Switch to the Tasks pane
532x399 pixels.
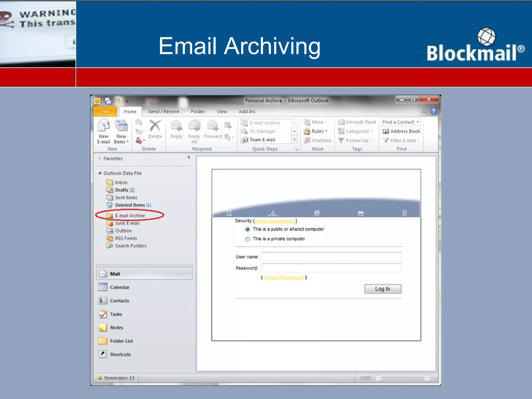[x=144, y=314]
